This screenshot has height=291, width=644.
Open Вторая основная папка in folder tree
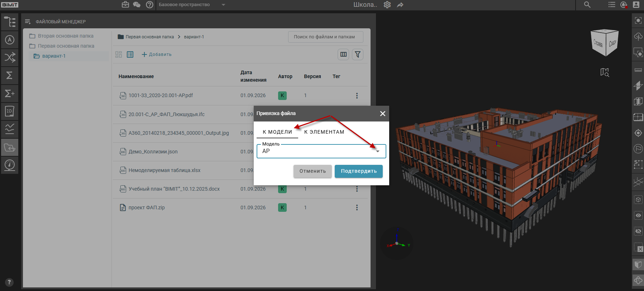point(66,36)
